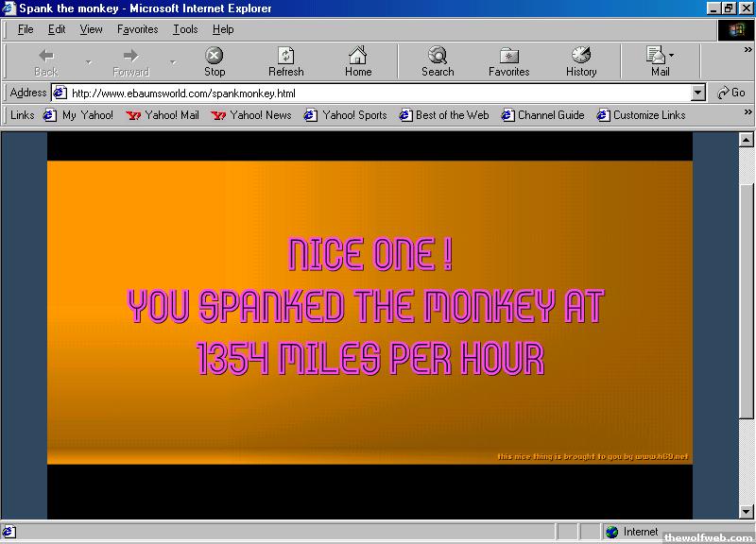756x544 pixels.
Task: Expand the Back button history dropdown arrow
Action: (x=89, y=62)
